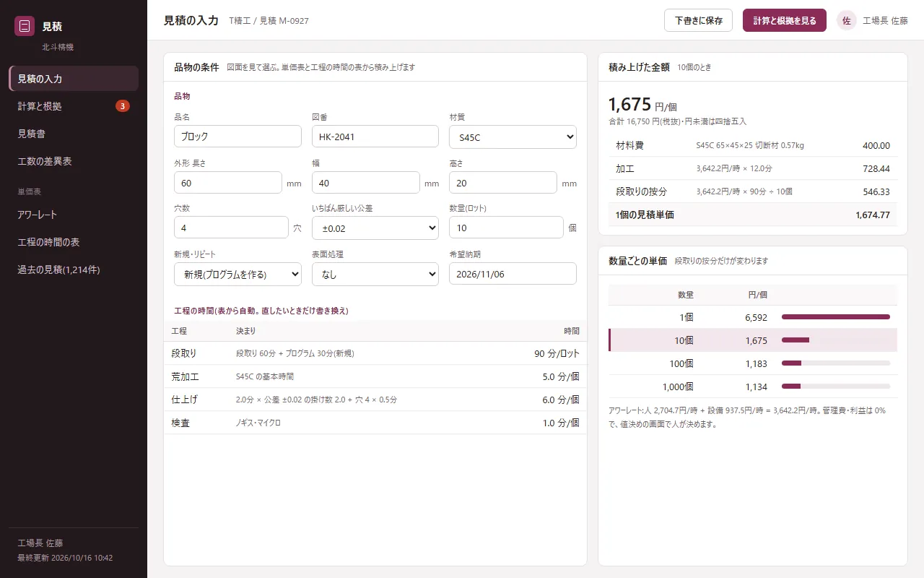Click the 1個 unit price bar

pyautogui.click(x=836, y=317)
